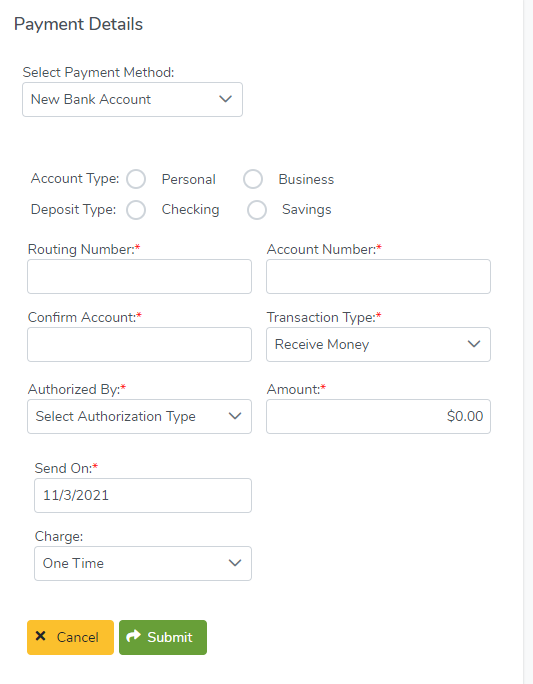Submit the payment form
The height and width of the screenshot is (684, 533).
click(x=163, y=637)
